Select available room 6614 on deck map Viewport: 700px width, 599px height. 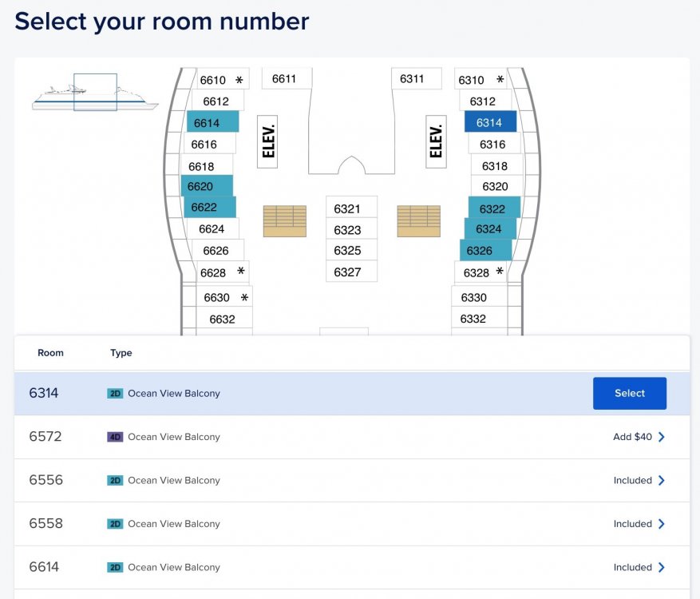(x=212, y=121)
